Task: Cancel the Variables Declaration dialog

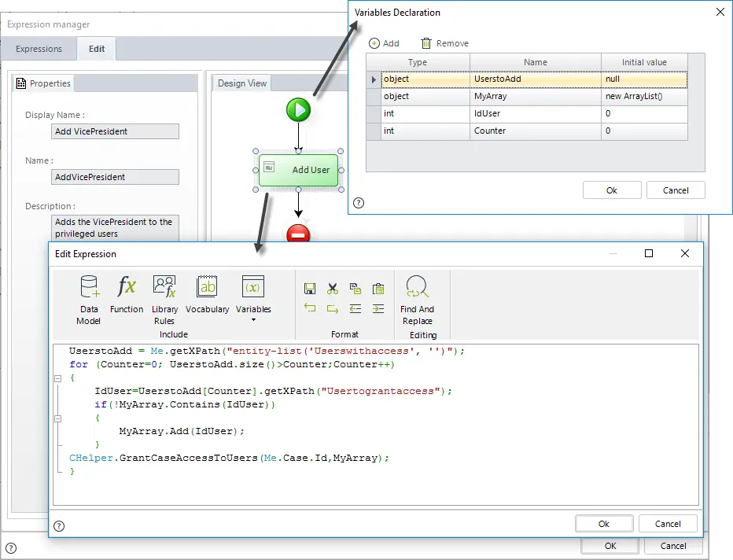Action: [x=676, y=190]
